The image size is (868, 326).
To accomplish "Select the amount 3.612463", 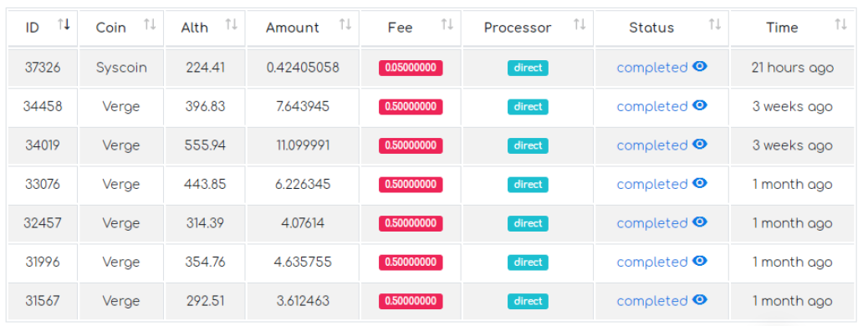I will coord(303,301).
